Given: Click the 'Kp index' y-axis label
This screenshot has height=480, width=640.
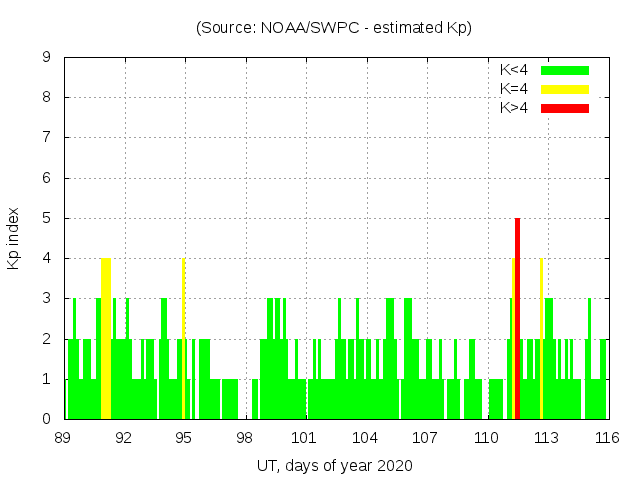Looking at the screenshot, I should [x=14, y=238].
